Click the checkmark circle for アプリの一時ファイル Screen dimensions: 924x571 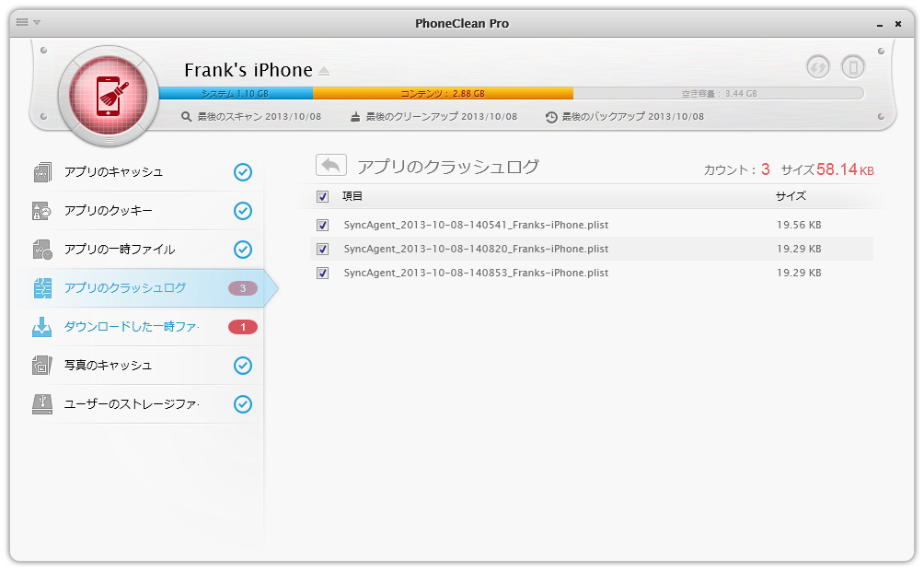(x=243, y=250)
